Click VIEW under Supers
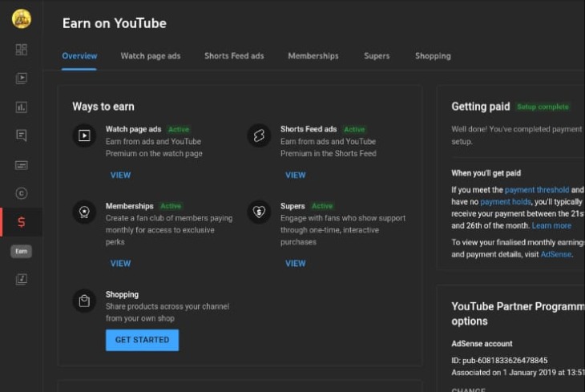Viewport: 585px width, 392px height. [x=296, y=264]
